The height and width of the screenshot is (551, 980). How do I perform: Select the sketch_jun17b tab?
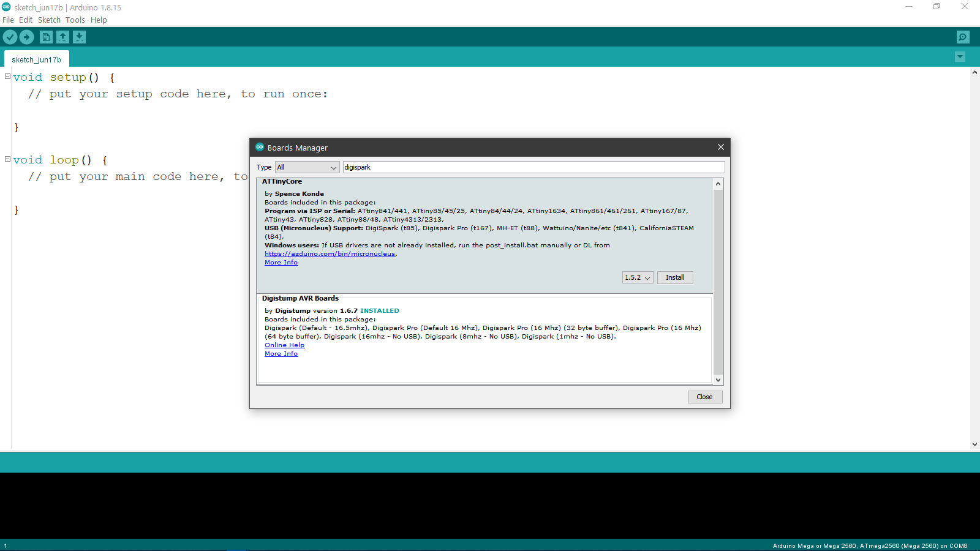tap(37, 59)
